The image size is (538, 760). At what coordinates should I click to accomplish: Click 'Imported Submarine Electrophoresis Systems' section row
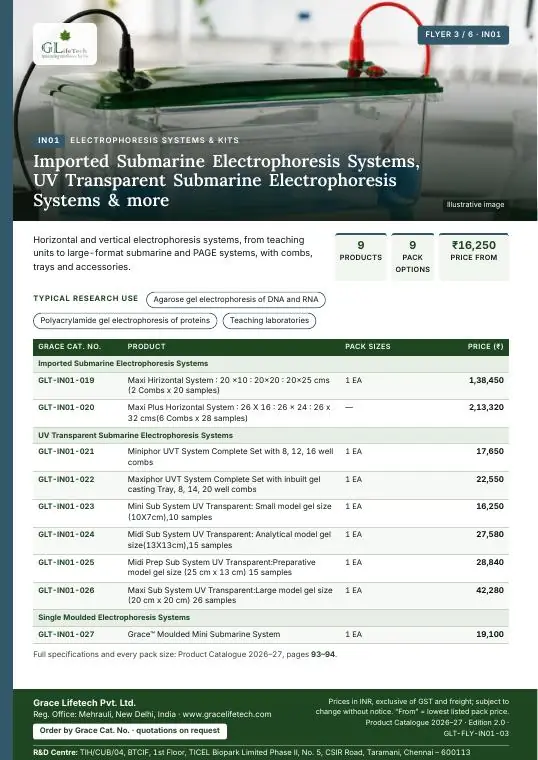pos(271,364)
